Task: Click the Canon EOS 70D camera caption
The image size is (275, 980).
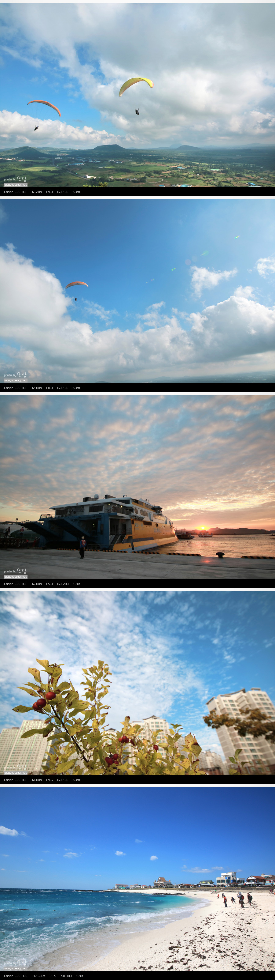Action: [16, 976]
